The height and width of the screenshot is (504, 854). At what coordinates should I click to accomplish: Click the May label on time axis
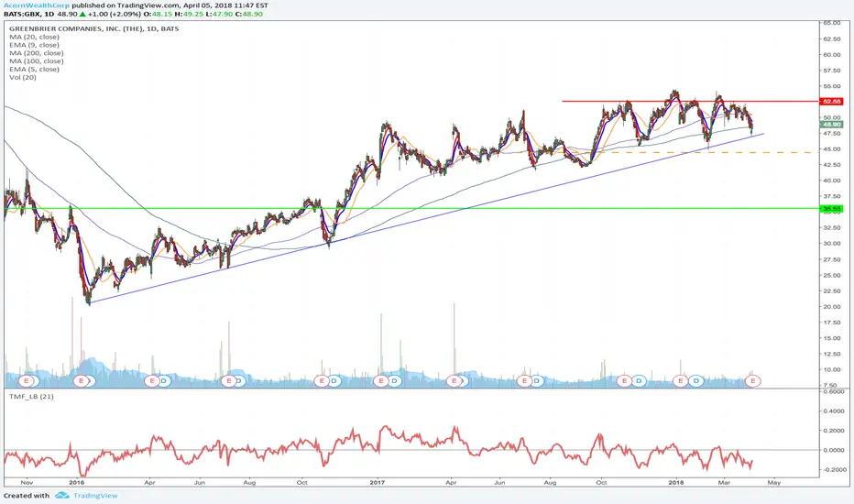coord(774,482)
